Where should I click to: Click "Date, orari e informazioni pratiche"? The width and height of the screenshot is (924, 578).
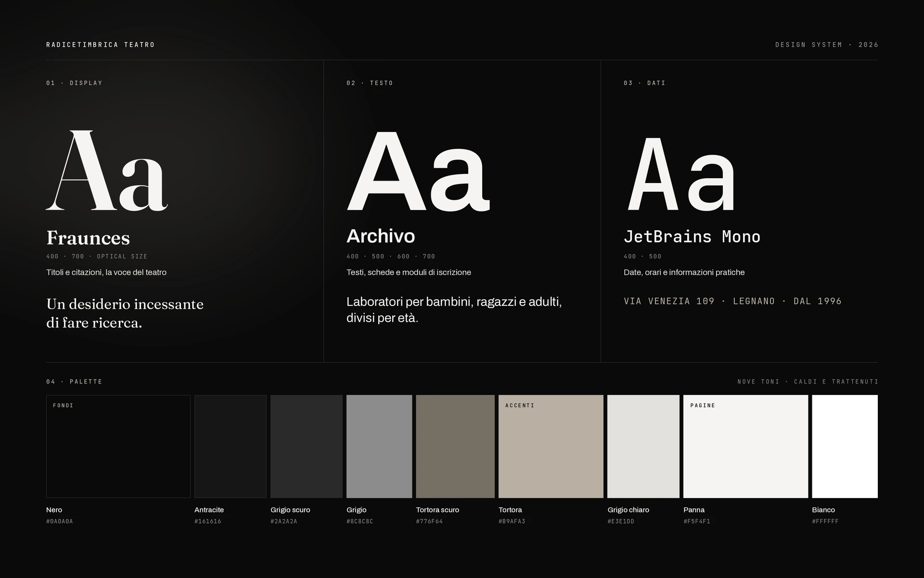point(684,272)
